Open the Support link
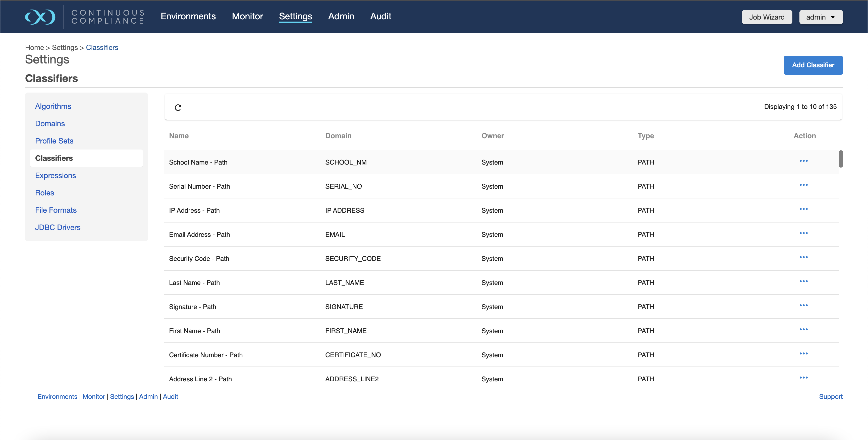 [x=831, y=397]
